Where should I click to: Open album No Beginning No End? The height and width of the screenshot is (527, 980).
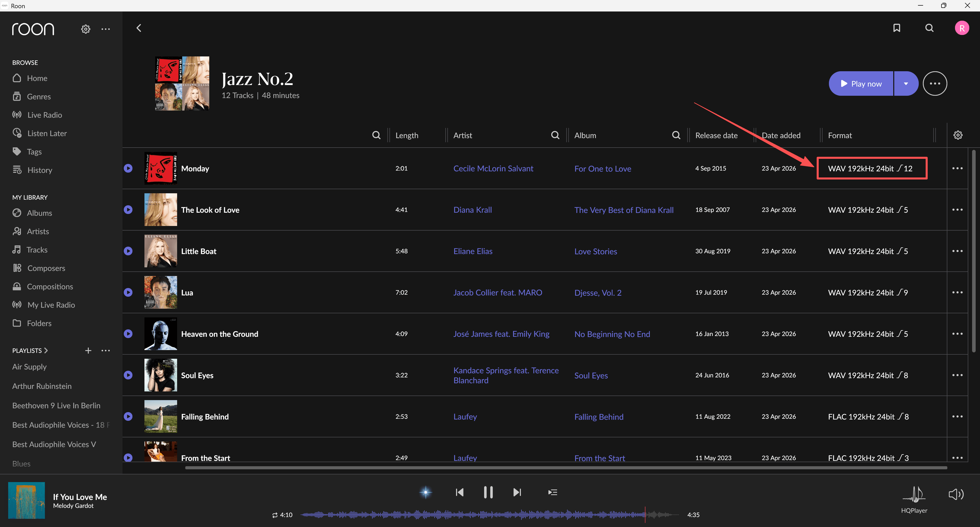coord(612,334)
